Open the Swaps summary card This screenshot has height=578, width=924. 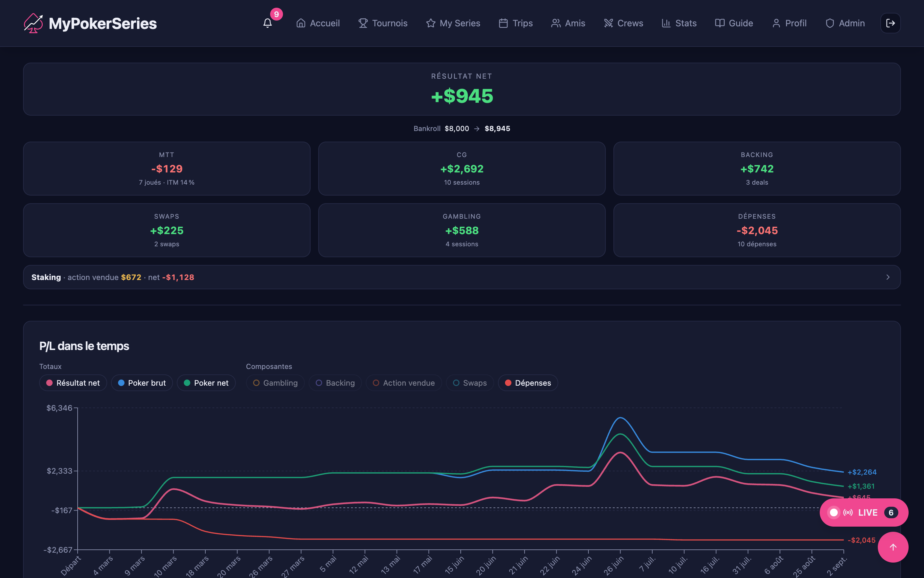[167, 230]
